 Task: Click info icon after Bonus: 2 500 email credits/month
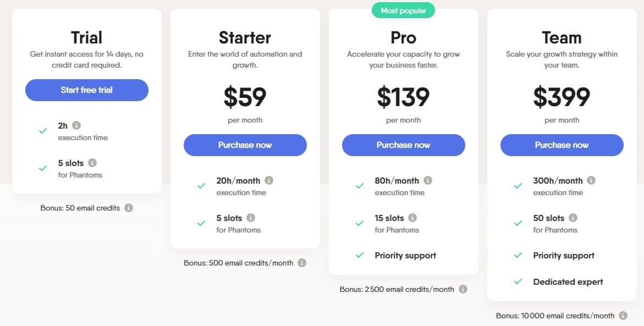tap(463, 289)
